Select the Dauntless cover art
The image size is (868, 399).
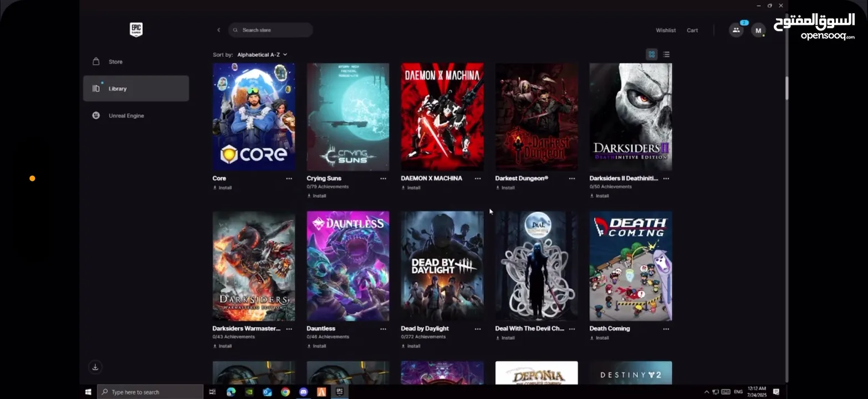(348, 266)
